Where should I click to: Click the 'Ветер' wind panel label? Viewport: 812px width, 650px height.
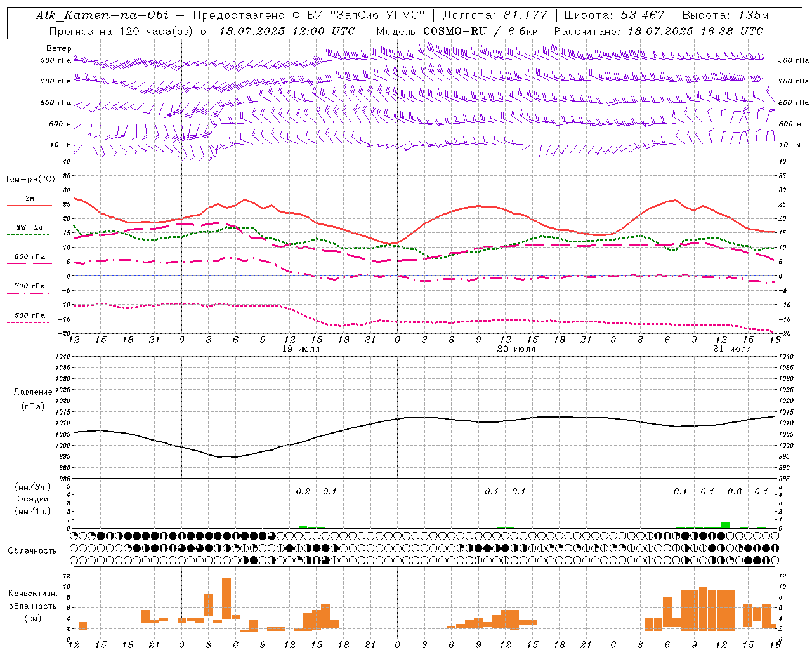coord(59,48)
